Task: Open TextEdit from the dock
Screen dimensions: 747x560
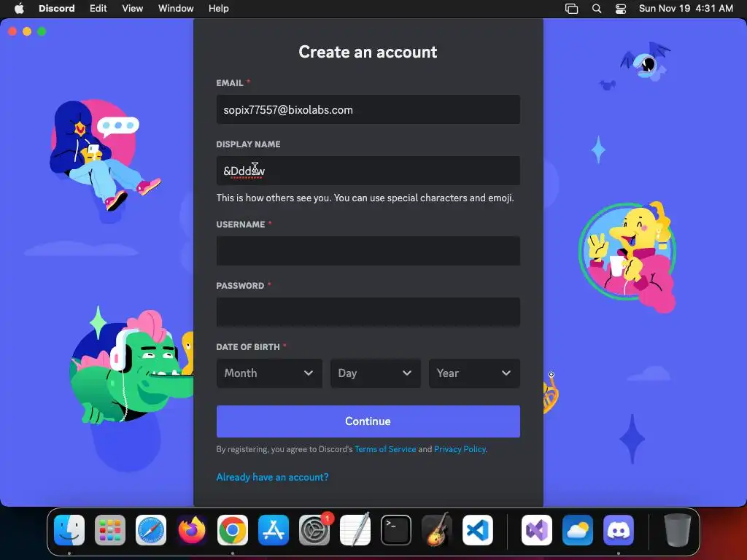Action: pyautogui.click(x=355, y=530)
